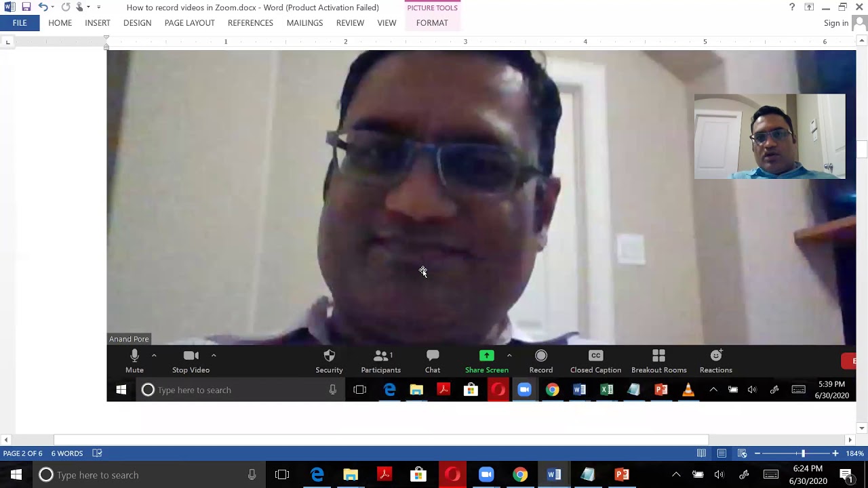Open Customize Quick Access Toolbar dropdown
Screen dimensions: 868x488
click(99, 7)
